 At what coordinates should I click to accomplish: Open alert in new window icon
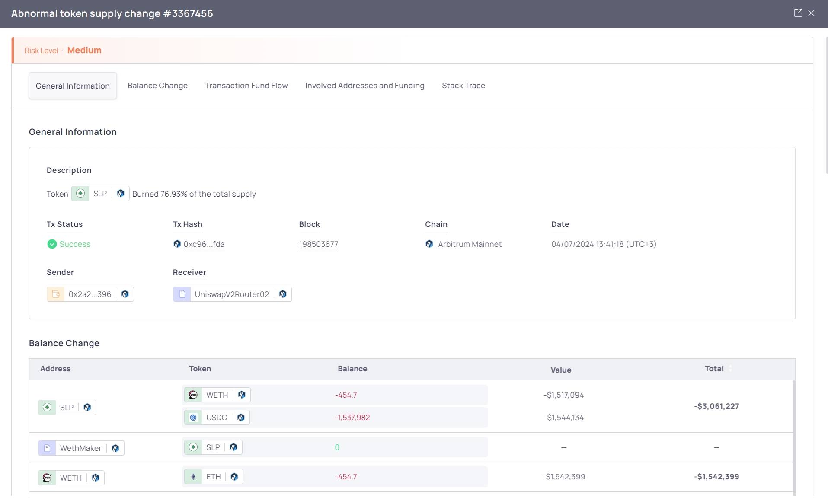[798, 13]
